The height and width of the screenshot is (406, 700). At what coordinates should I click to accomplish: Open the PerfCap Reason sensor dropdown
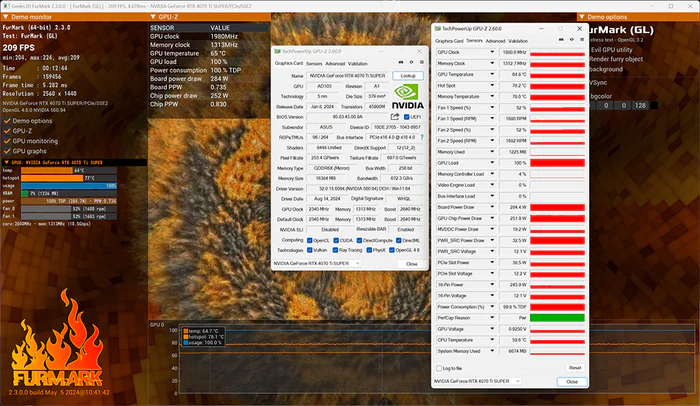(x=492, y=318)
